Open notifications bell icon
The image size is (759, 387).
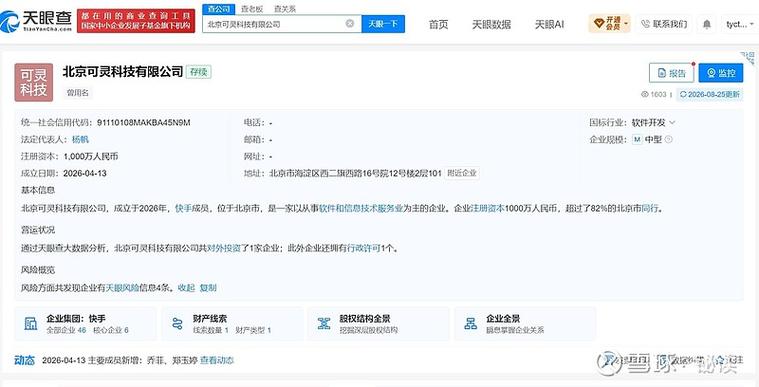coord(707,24)
